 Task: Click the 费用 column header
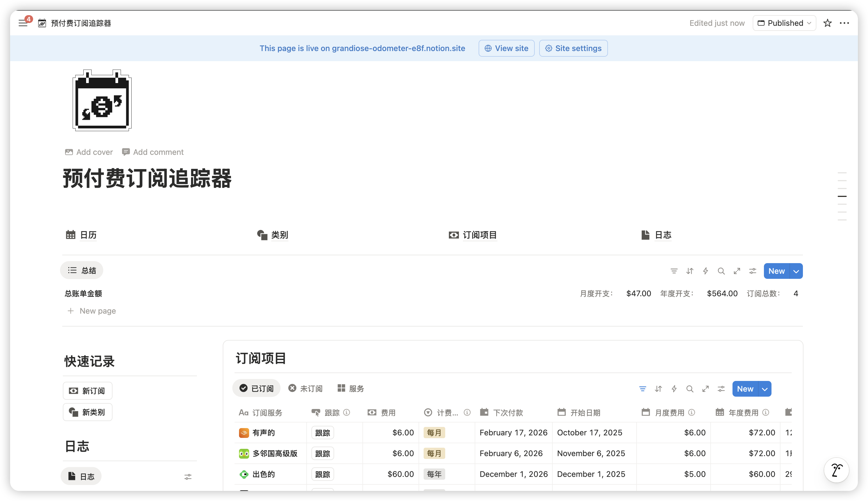[391, 413]
